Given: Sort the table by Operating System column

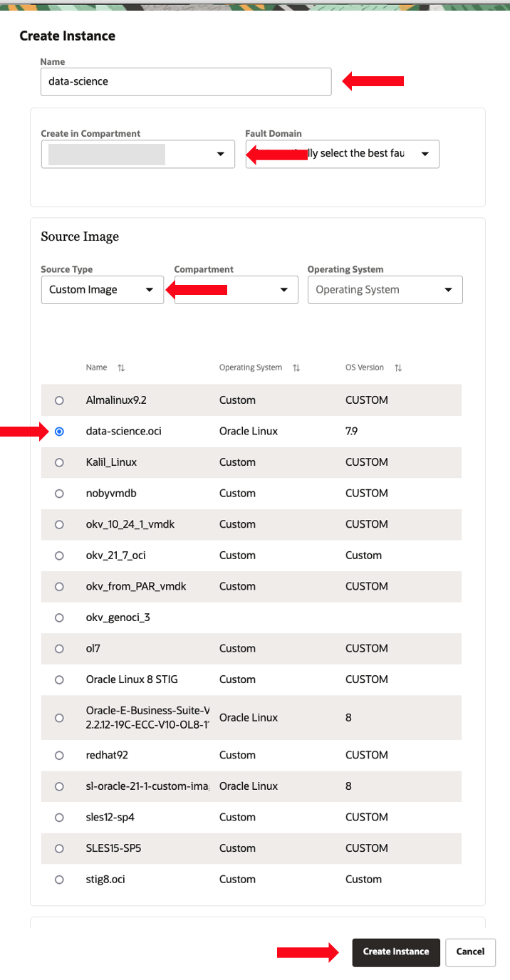Looking at the screenshot, I should (x=296, y=367).
